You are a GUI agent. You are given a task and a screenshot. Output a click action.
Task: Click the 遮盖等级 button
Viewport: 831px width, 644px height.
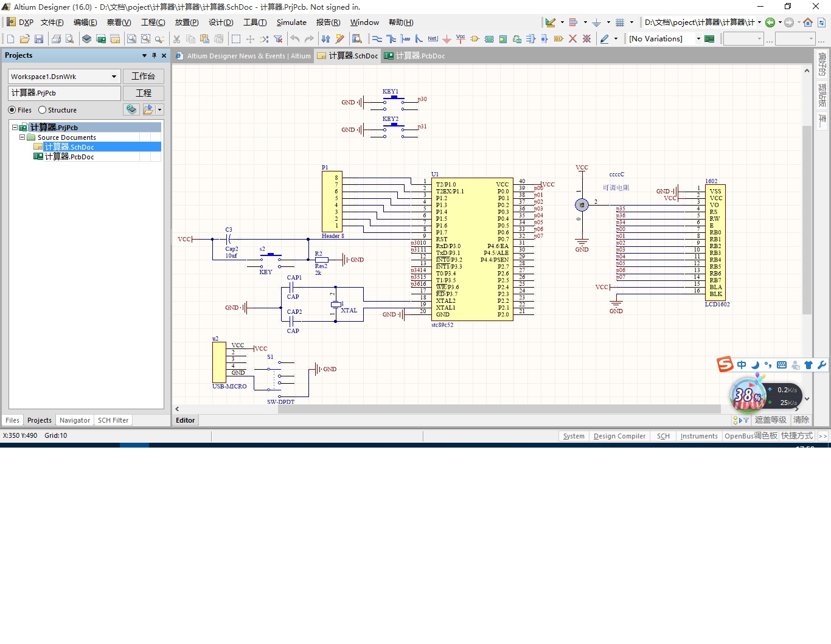(x=770, y=420)
